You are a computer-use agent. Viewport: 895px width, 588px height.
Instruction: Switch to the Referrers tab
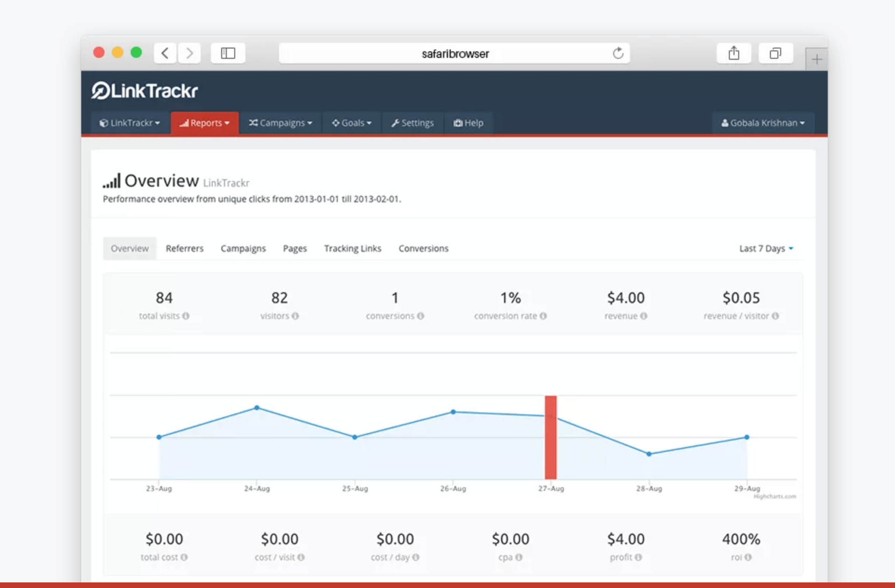[x=184, y=248]
